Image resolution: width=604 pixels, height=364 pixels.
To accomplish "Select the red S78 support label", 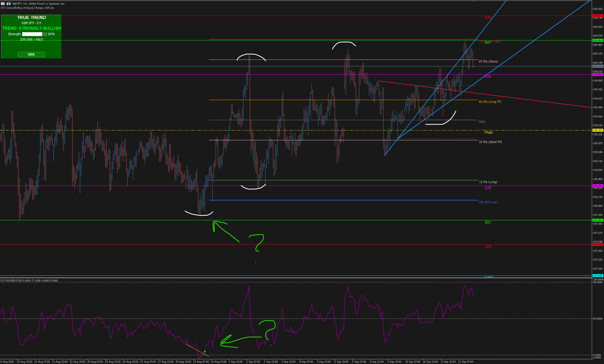I will pos(488,247).
